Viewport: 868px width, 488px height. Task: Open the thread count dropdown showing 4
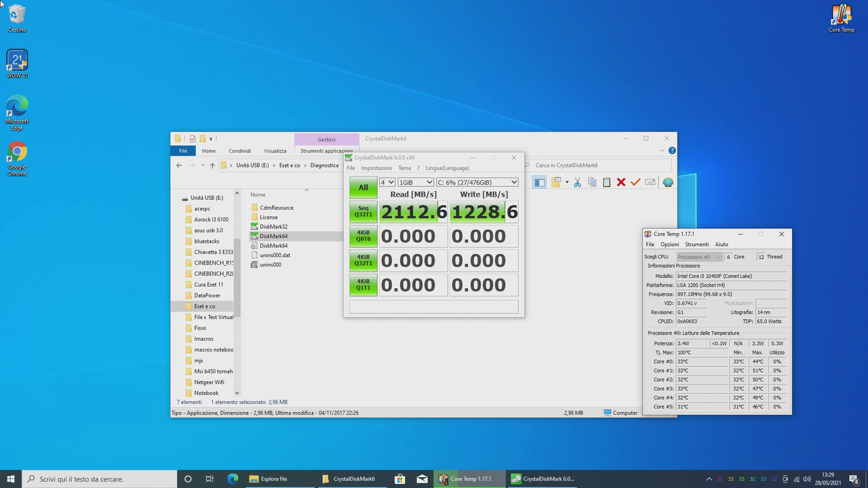pyautogui.click(x=387, y=182)
